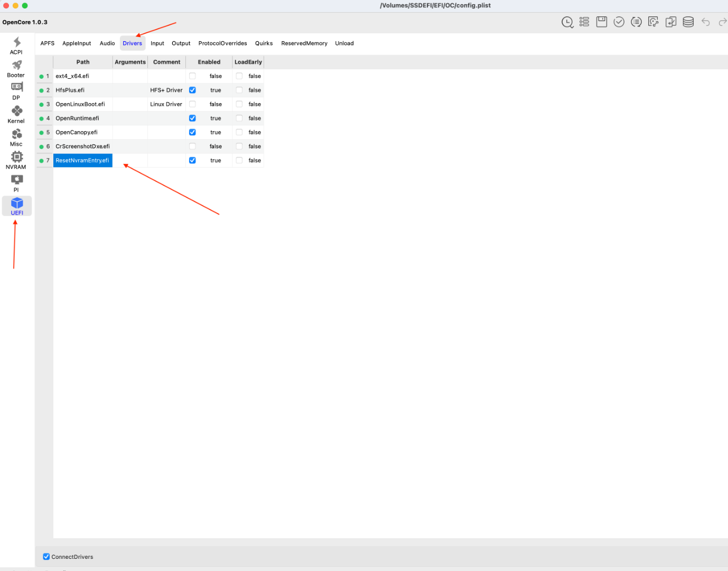Screen dimensions: 728x571
Task: Uncheck Enabled for ResetNvramEntry.efi
Action: coord(192,160)
